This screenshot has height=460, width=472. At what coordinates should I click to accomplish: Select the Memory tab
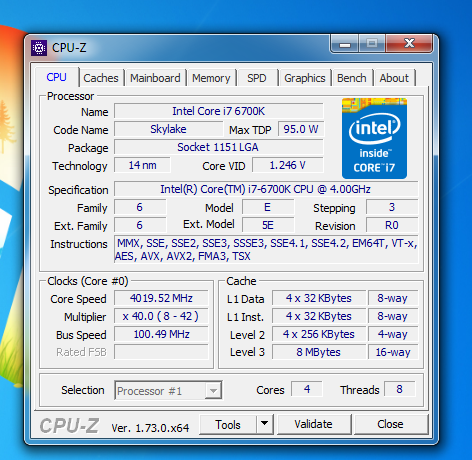(x=211, y=78)
